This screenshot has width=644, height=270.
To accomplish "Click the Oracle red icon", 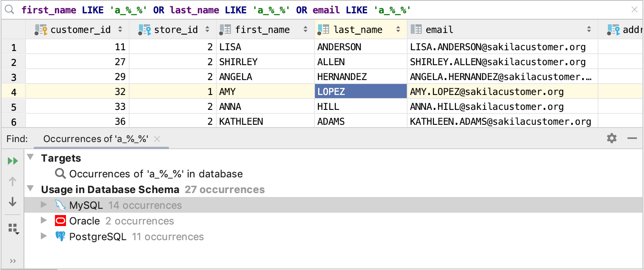I will [60, 221].
